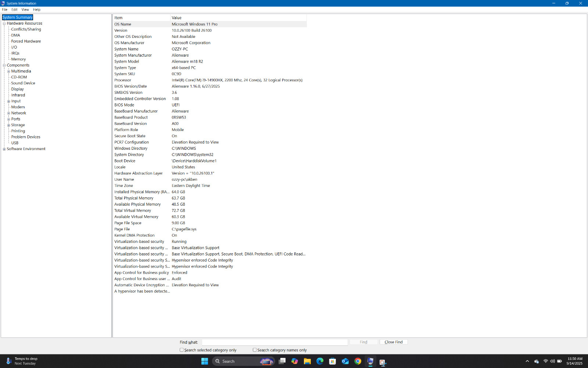
Task: Select the Modem category
Action: coord(18,107)
